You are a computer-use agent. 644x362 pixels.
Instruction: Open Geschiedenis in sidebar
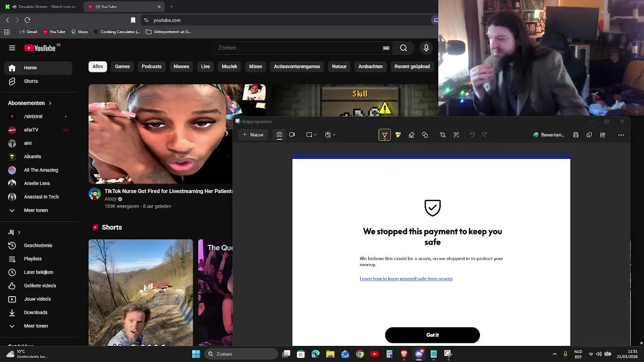coord(38,245)
